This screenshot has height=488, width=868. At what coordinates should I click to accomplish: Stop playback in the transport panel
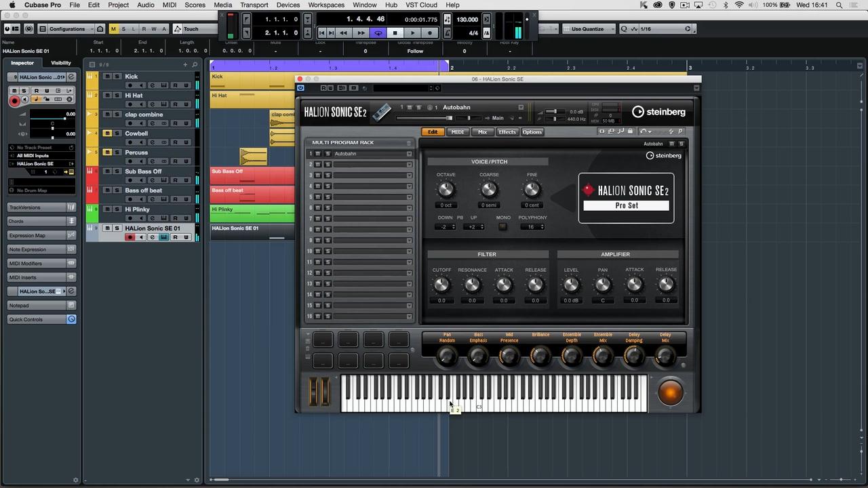(x=395, y=33)
